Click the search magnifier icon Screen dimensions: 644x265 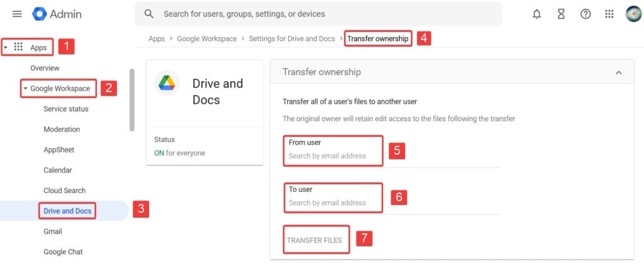(149, 14)
